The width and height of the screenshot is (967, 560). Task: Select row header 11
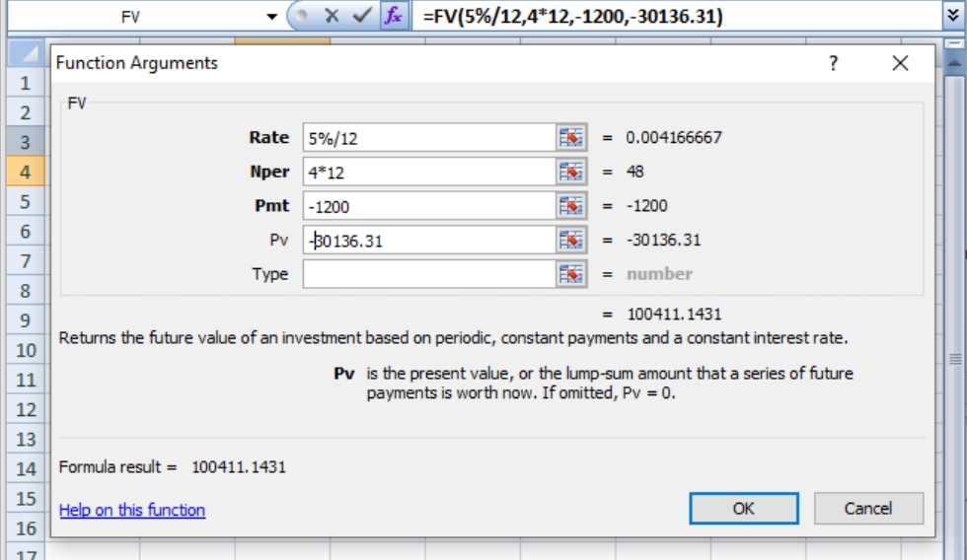click(26, 380)
